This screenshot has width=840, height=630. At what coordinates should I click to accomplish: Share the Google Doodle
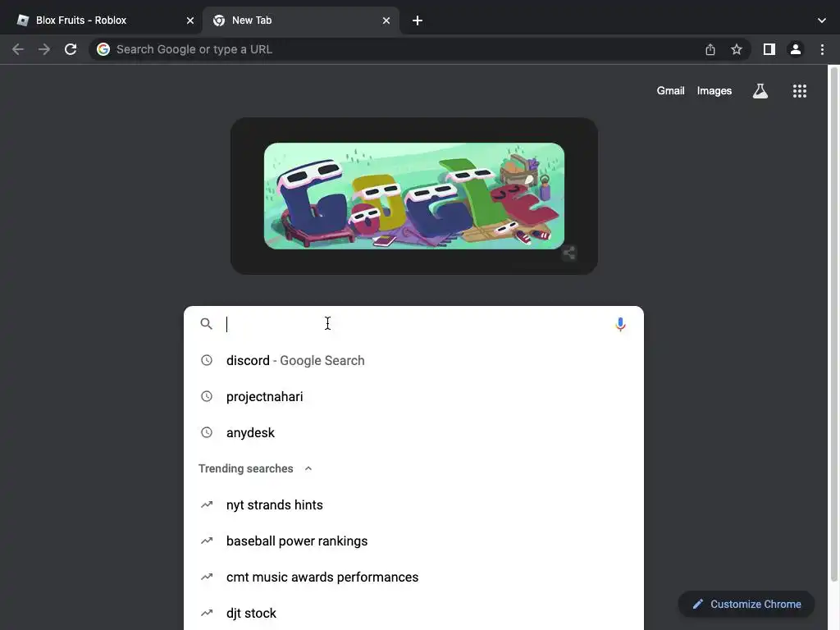point(569,253)
